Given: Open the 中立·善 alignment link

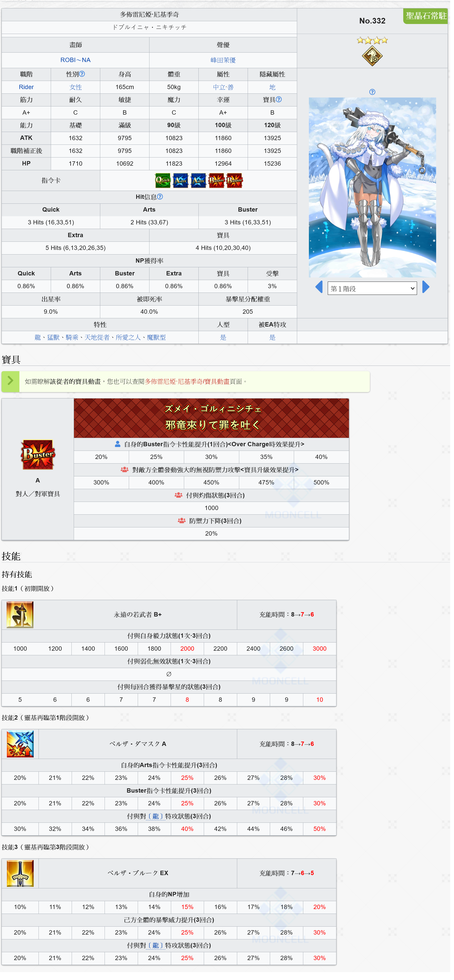Looking at the screenshot, I should pyautogui.click(x=225, y=88).
